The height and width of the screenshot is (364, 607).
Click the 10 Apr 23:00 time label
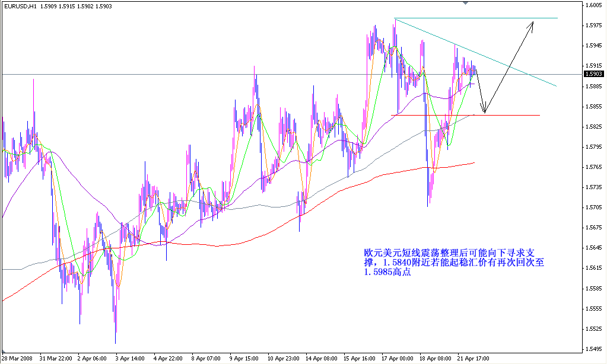(284, 359)
